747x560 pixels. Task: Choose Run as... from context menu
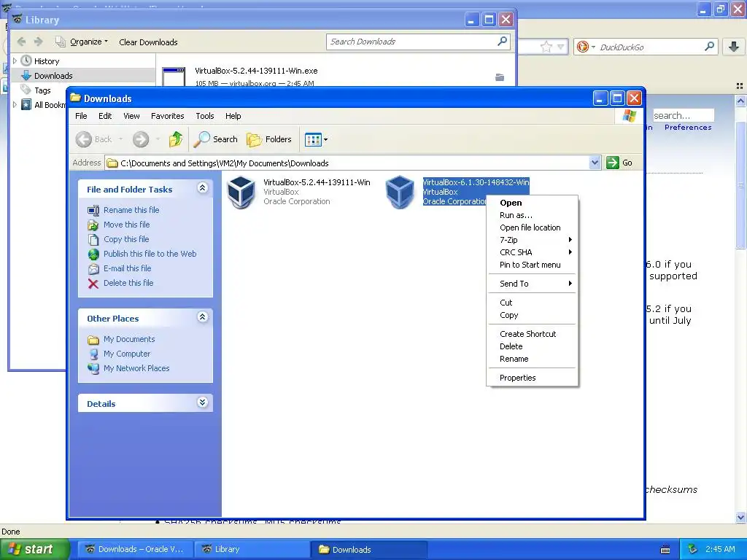click(x=516, y=215)
